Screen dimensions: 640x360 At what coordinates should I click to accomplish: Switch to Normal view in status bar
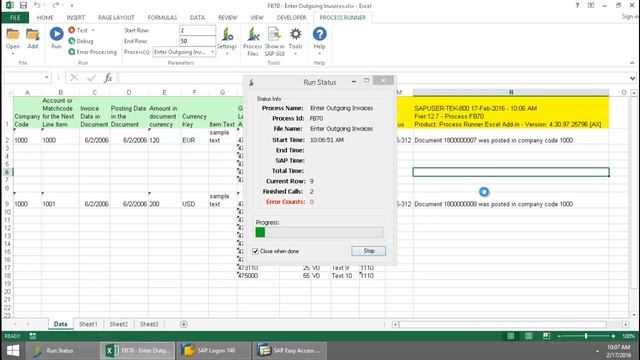coord(511,336)
